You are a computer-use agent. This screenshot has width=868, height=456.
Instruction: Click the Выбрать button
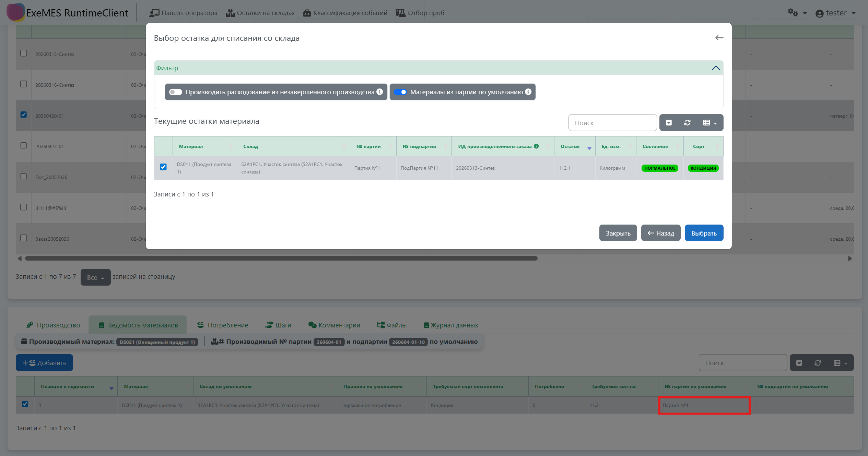tap(704, 233)
